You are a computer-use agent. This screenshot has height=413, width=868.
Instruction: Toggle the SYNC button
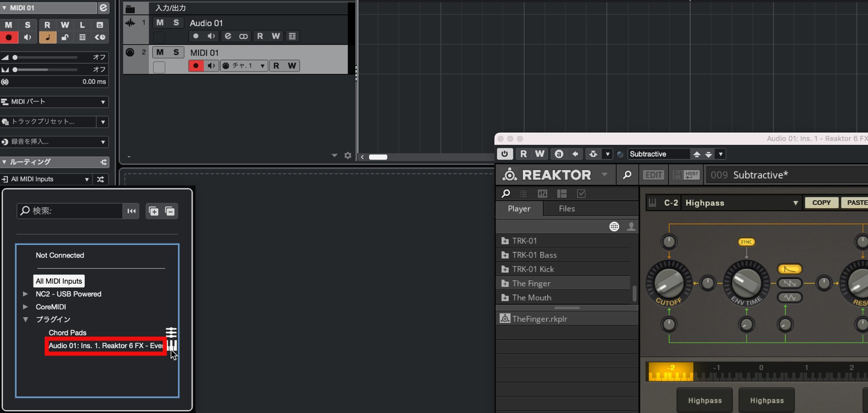pos(746,242)
